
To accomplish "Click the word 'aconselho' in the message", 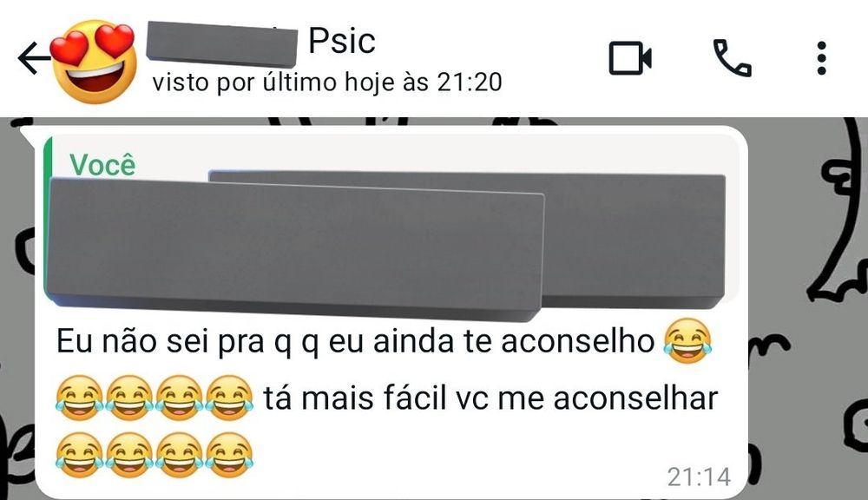I will pyautogui.click(x=578, y=341).
